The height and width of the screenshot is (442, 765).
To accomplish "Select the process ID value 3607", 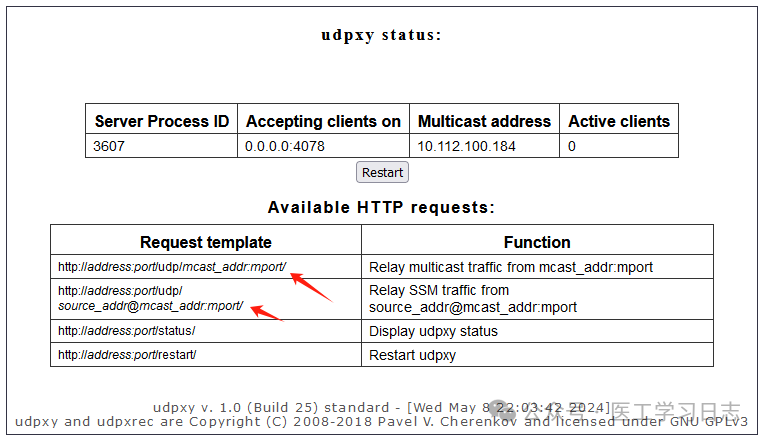I will [109, 146].
